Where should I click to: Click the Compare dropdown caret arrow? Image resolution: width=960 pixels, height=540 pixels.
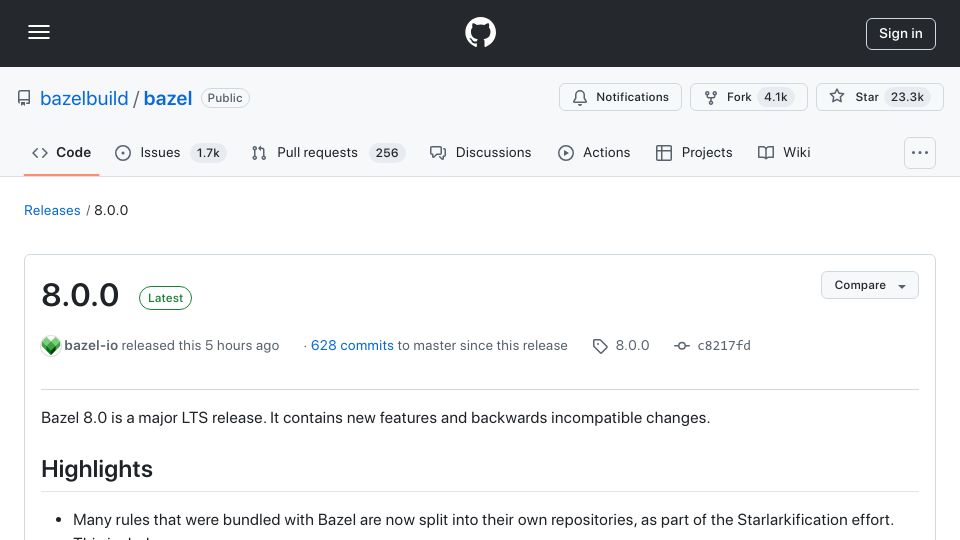point(902,287)
